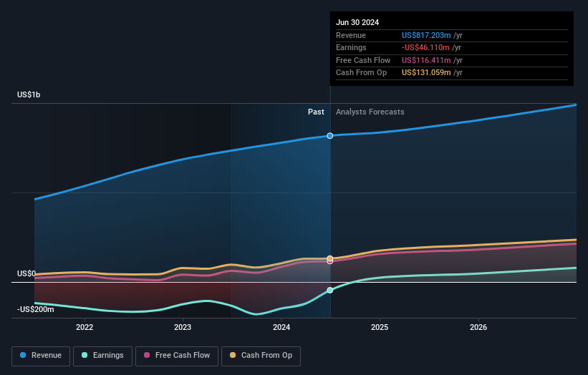The height and width of the screenshot is (375, 588).
Task: Click the pink Free Cash Flow legend dot
Action: [x=147, y=355]
